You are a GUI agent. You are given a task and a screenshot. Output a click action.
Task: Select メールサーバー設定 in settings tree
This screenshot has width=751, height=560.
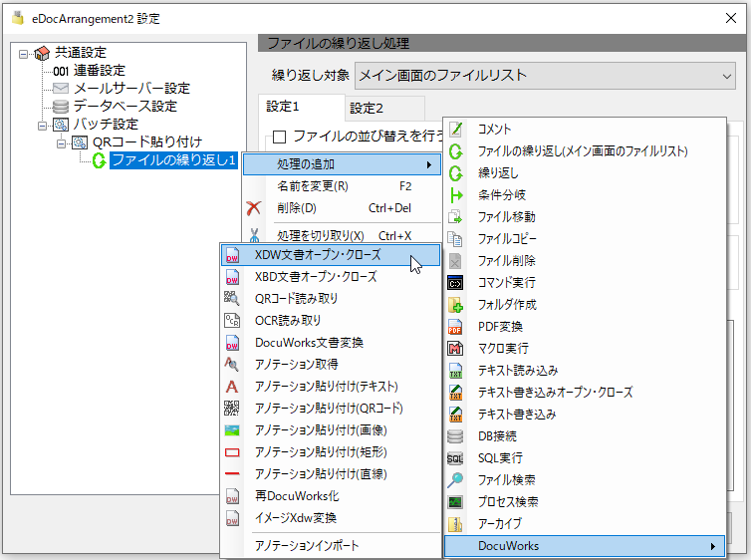coord(131,89)
